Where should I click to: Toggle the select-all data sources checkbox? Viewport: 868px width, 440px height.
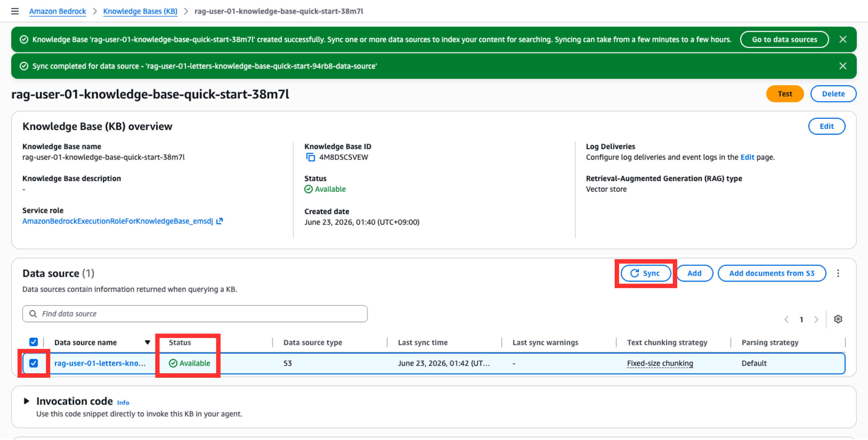click(33, 342)
